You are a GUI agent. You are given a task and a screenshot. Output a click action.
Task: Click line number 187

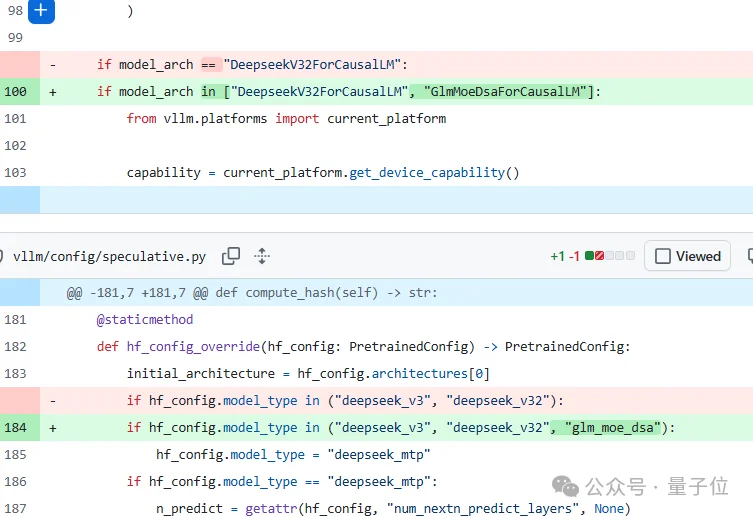[15, 508]
